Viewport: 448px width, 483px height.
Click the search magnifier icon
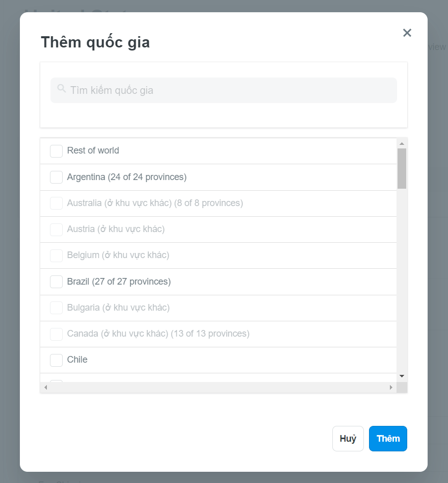point(62,88)
